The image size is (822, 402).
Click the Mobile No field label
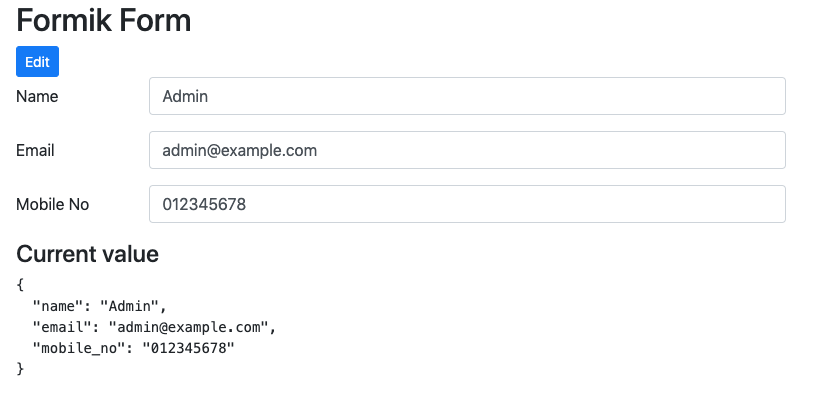point(52,204)
